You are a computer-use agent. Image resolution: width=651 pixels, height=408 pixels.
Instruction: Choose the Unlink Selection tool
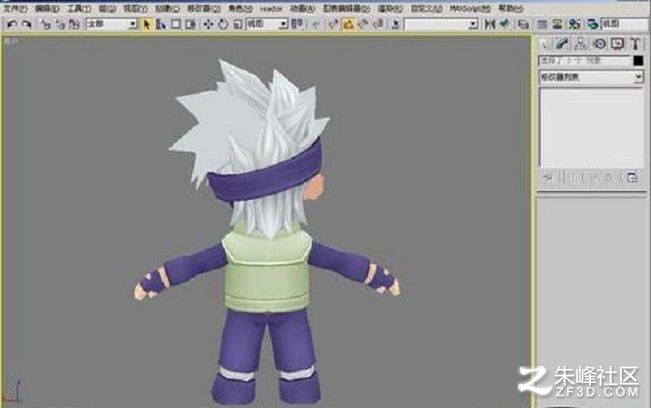pyautogui.click(x=60, y=24)
